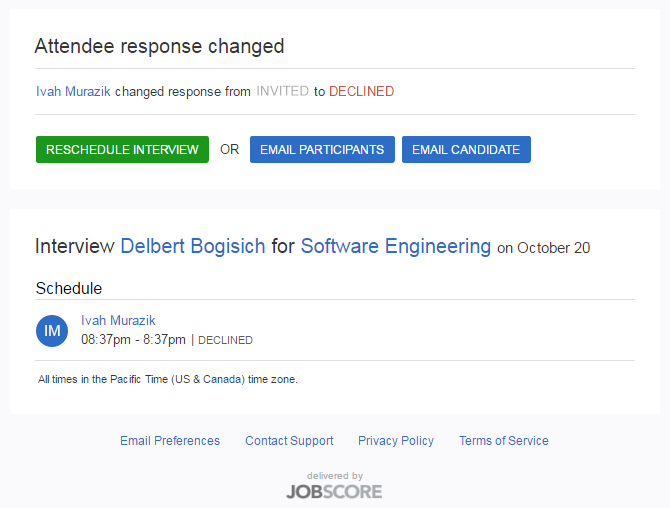Click the JobScore logo
This screenshot has width=670, height=508.
pyautogui.click(x=334, y=492)
